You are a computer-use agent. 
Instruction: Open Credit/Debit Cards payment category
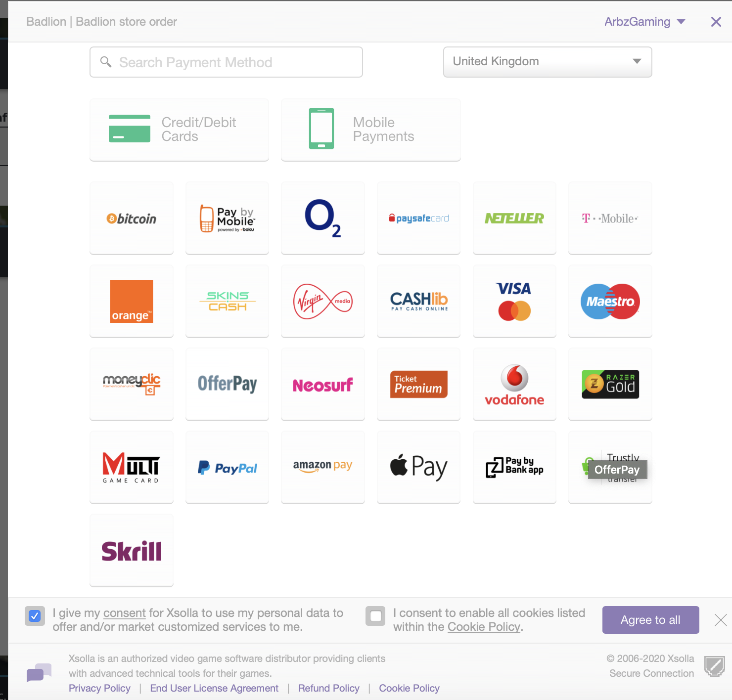(179, 130)
